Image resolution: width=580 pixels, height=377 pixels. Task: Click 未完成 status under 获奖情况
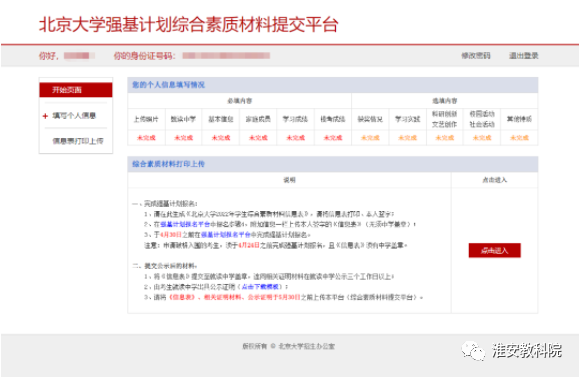[370, 138]
